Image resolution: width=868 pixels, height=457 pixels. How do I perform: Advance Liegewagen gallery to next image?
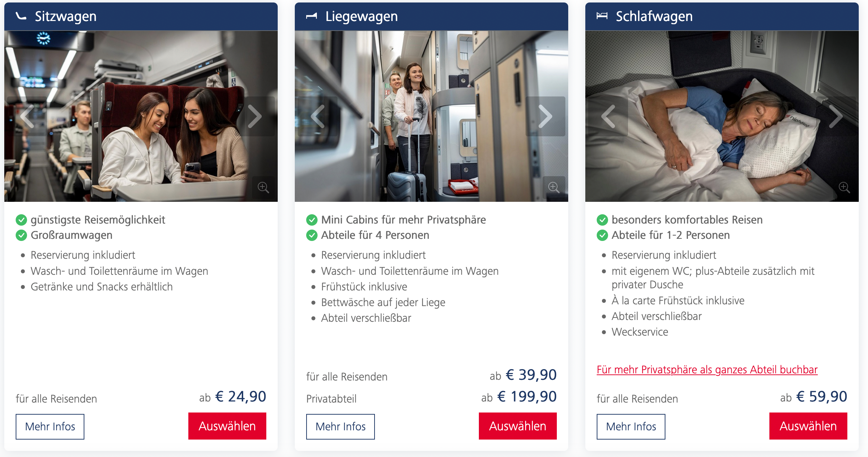click(545, 116)
